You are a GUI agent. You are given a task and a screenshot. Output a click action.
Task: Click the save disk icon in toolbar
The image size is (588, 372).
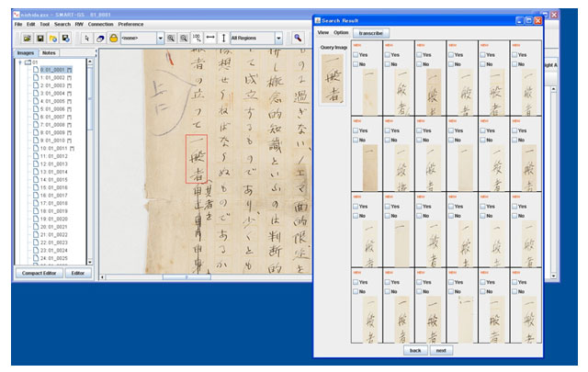[x=40, y=38]
